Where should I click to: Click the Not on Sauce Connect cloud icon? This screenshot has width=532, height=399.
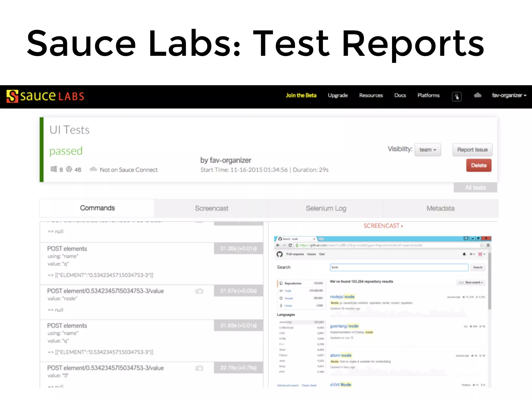click(x=93, y=169)
